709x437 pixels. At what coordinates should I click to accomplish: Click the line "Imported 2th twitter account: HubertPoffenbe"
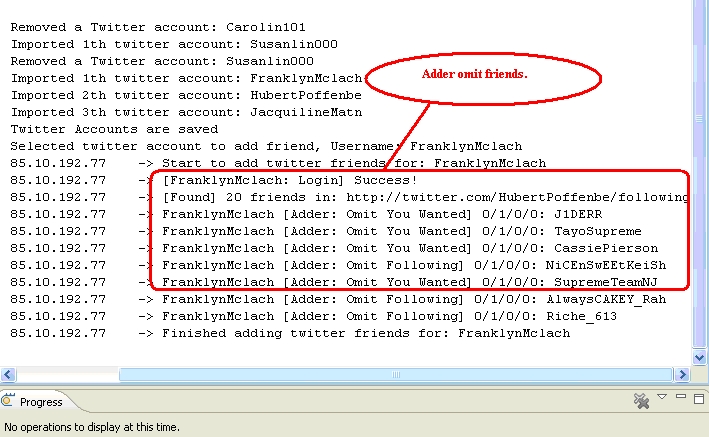(186, 95)
